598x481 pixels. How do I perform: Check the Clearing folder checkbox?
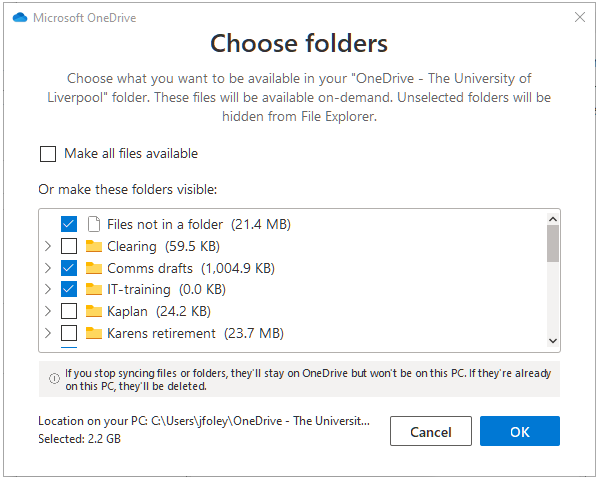(69, 246)
